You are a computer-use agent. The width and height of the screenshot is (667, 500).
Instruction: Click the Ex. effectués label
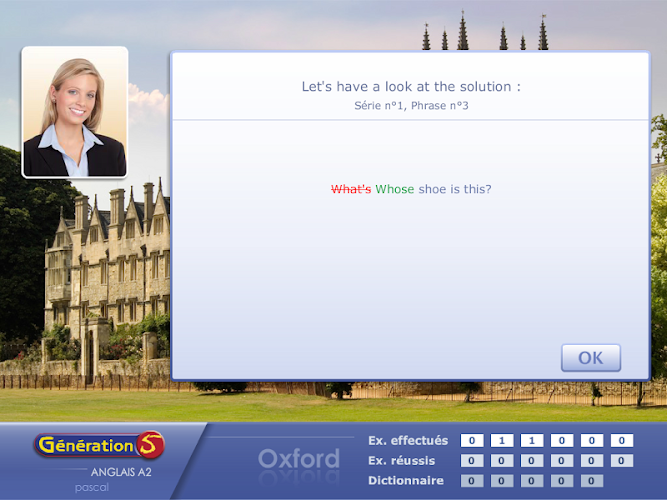pos(408,440)
